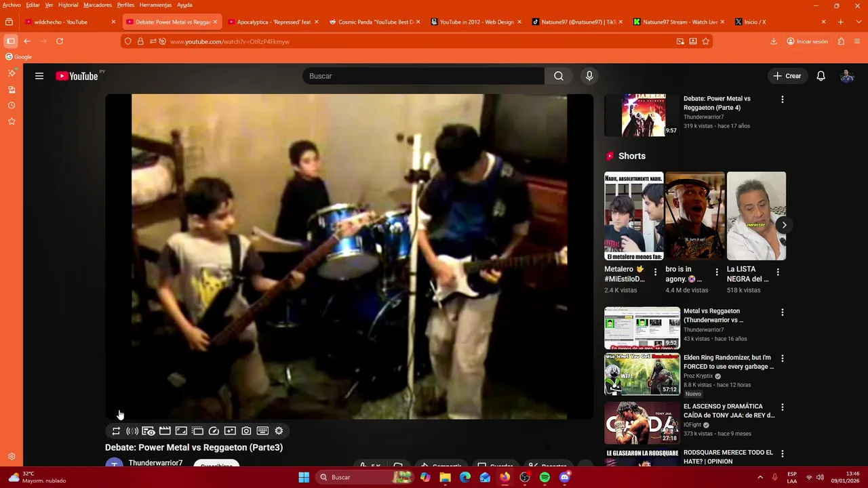Click the YouTube search magnifier button
The image size is (868, 488).
point(559,76)
